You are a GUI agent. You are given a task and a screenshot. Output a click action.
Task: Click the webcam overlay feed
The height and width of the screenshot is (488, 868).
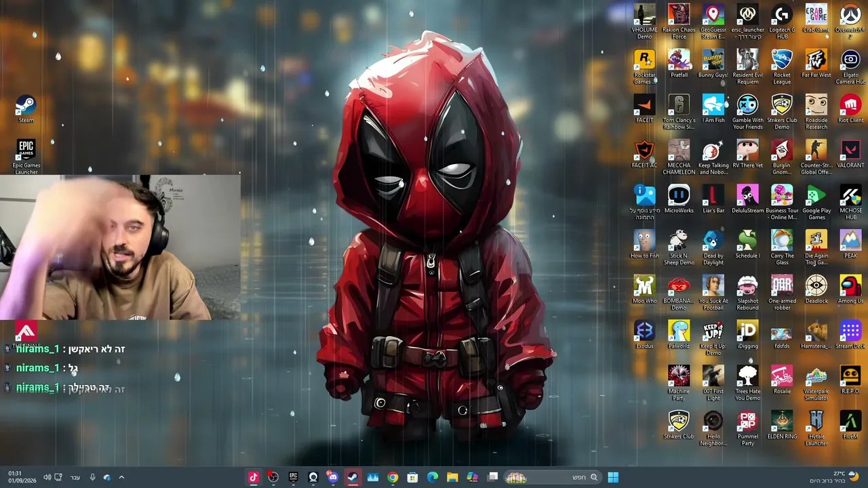(x=120, y=247)
